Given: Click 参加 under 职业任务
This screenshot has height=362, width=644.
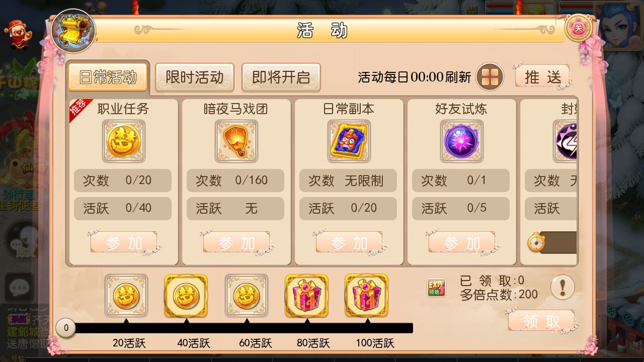Looking at the screenshot, I should (124, 243).
